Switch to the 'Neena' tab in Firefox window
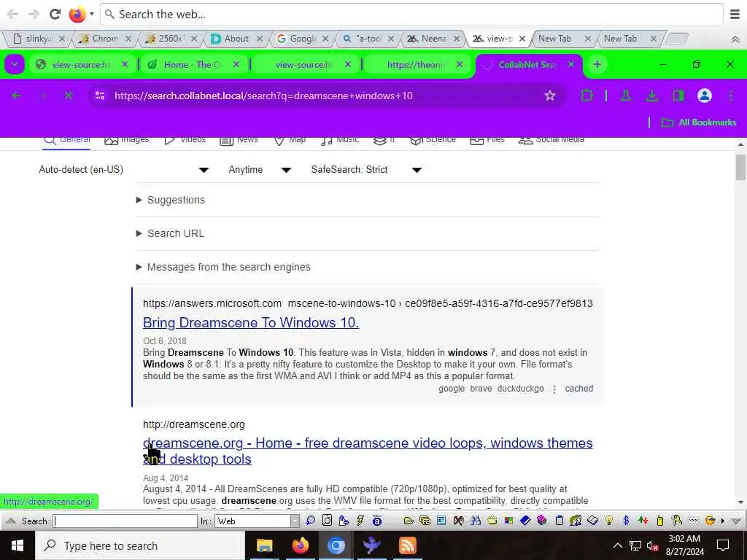 click(433, 39)
